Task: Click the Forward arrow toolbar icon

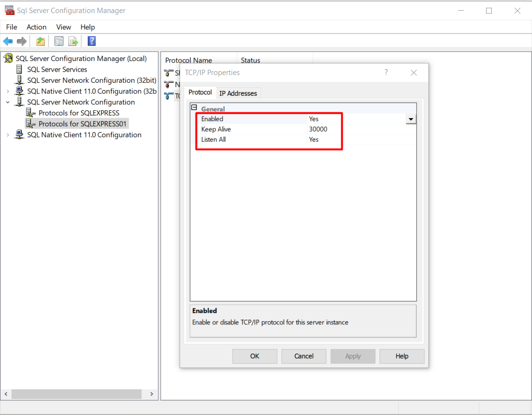Action: (22, 41)
